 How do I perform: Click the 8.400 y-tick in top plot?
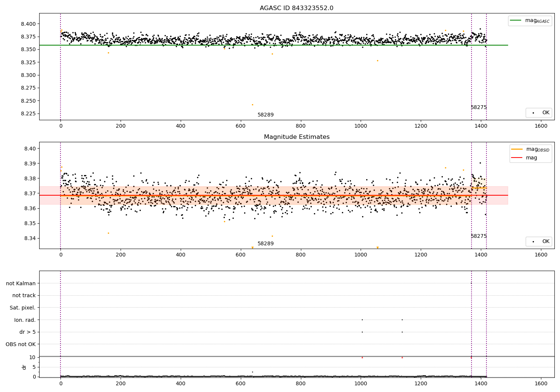pyautogui.click(x=28, y=24)
